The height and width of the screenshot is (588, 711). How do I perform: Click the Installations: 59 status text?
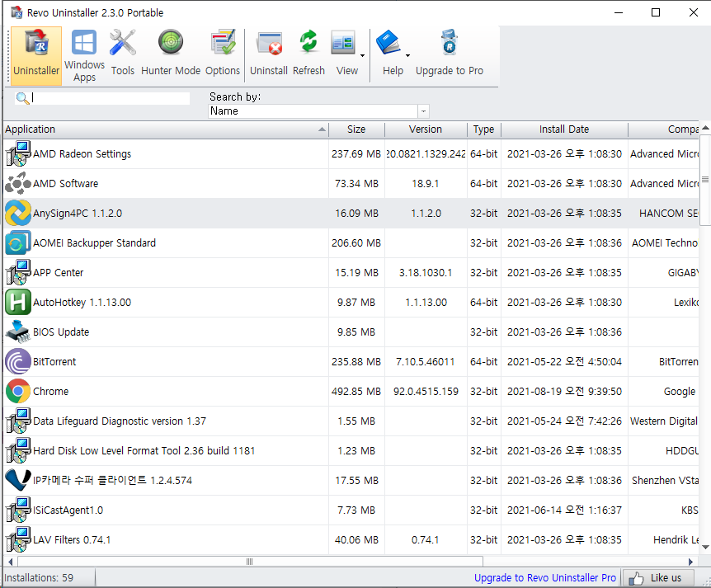coord(39,578)
